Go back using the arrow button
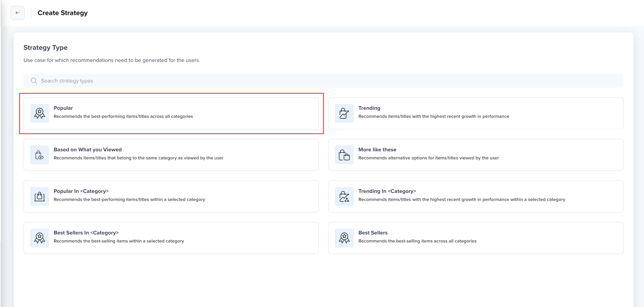 coord(17,13)
